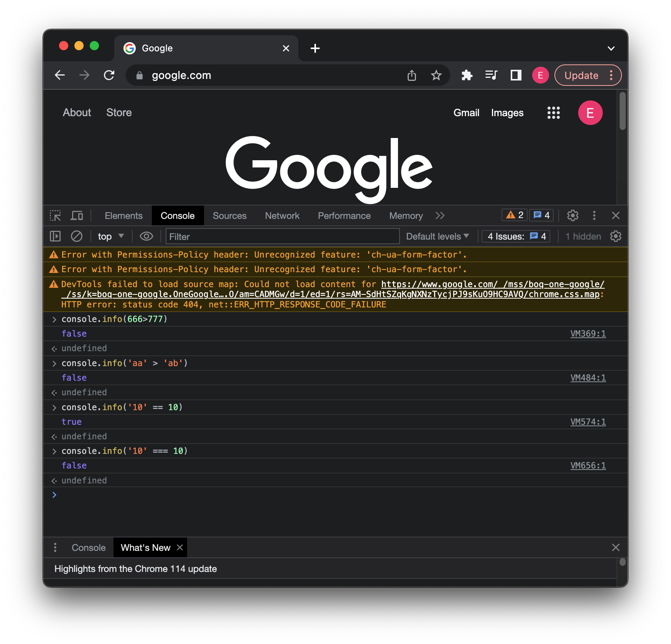This screenshot has width=671, height=644.
Task: Open DevTools settings gear
Action: pos(572,215)
